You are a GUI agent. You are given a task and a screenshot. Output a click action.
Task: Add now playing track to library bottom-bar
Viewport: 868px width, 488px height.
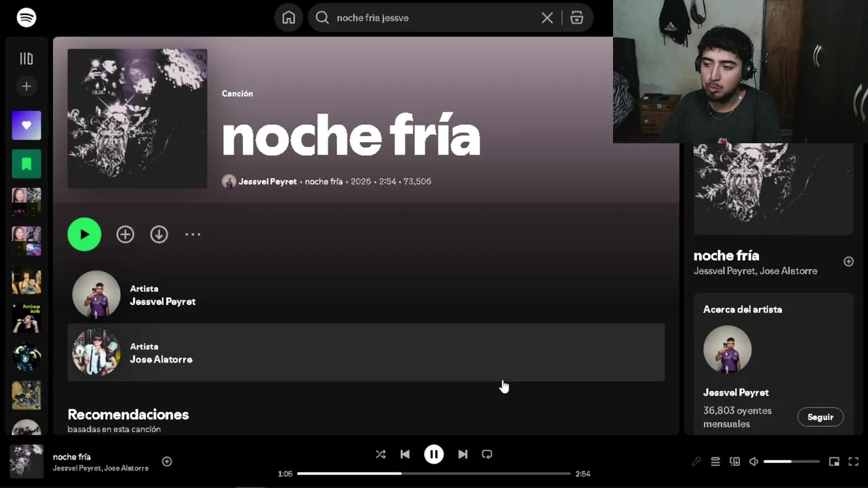click(167, 462)
